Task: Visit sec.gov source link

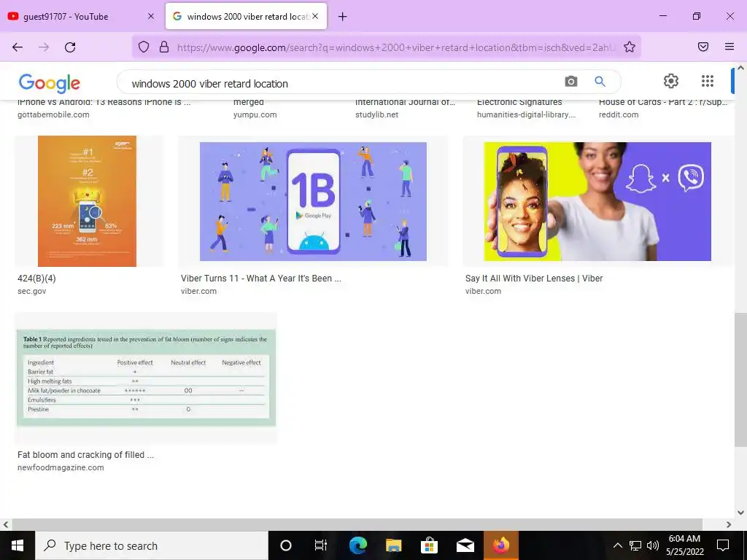Action: [x=32, y=291]
